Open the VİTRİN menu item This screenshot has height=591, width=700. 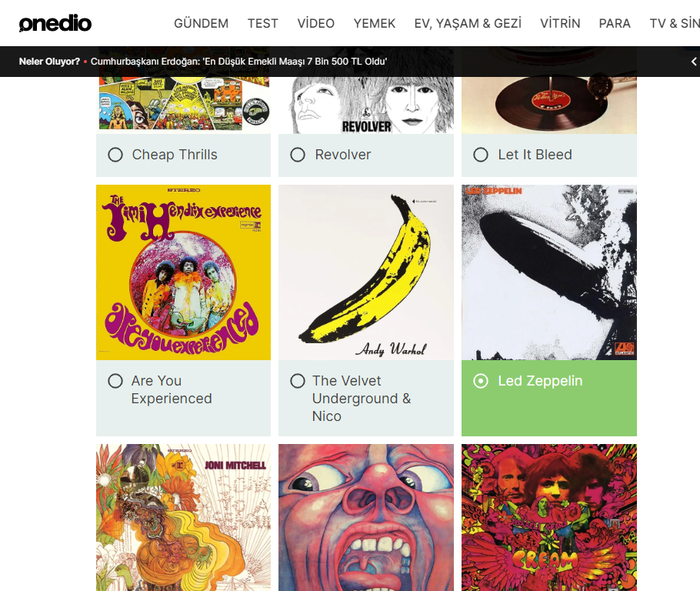tap(560, 23)
